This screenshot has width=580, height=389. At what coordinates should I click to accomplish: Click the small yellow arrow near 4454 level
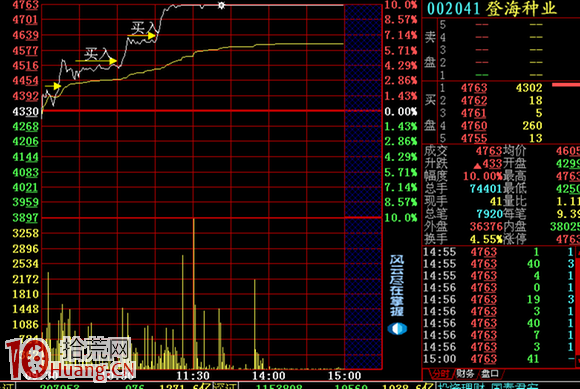[53, 86]
